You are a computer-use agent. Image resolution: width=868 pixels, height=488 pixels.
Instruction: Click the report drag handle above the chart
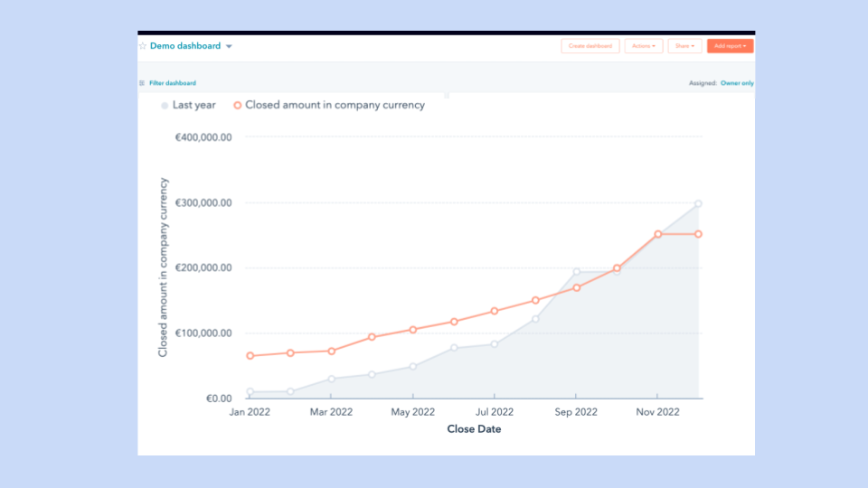(447, 96)
